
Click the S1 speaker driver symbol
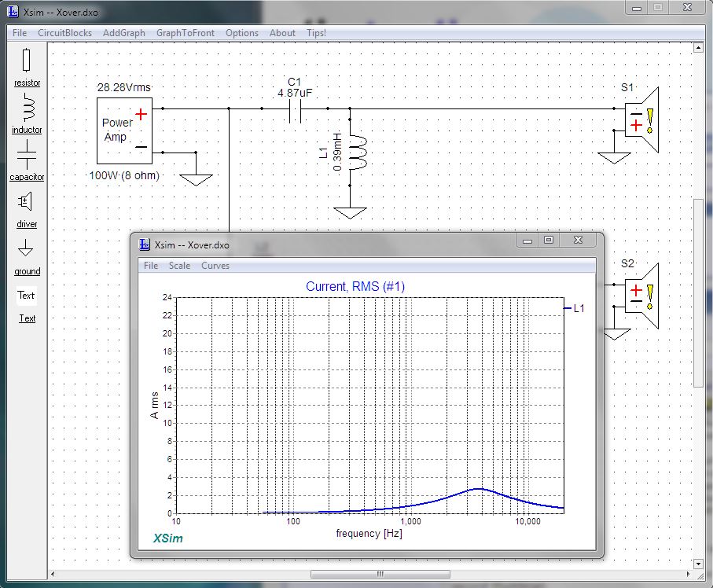click(641, 120)
